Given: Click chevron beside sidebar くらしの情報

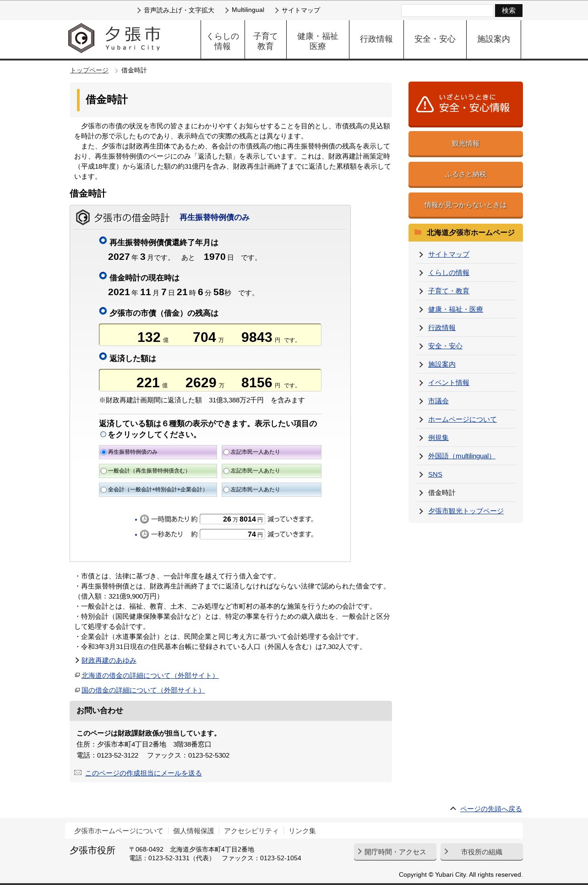Looking at the screenshot, I should coord(421,273).
